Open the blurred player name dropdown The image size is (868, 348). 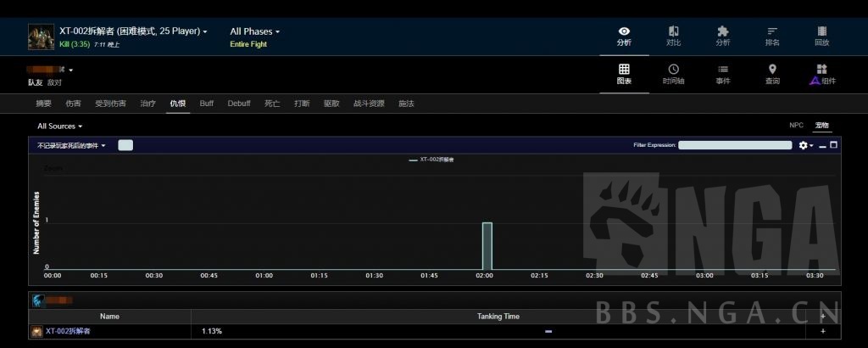[x=50, y=70]
